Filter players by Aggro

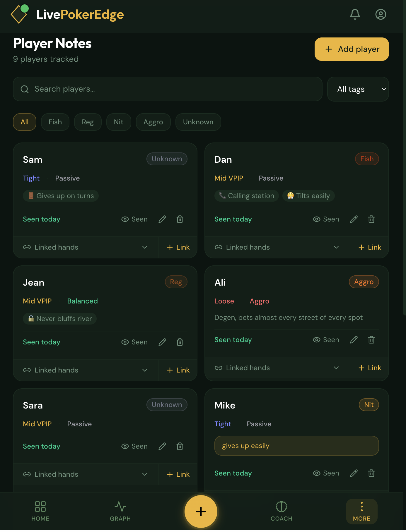click(153, 122)
